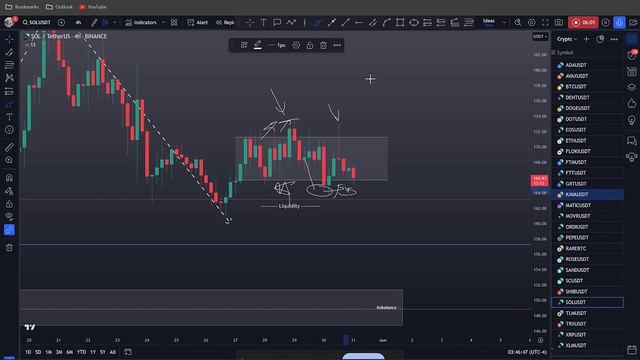The height and width of the screenshot is (360, 640).
Task: Stop the recording timer button
Action: pos(584,22)
